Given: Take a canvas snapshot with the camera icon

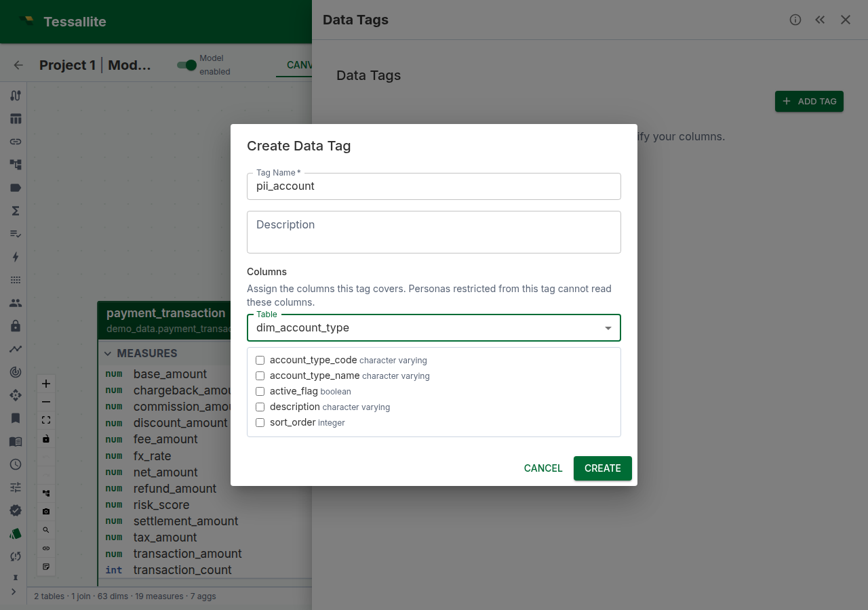Looking at the screenshot, I should (x=46, y=512).
